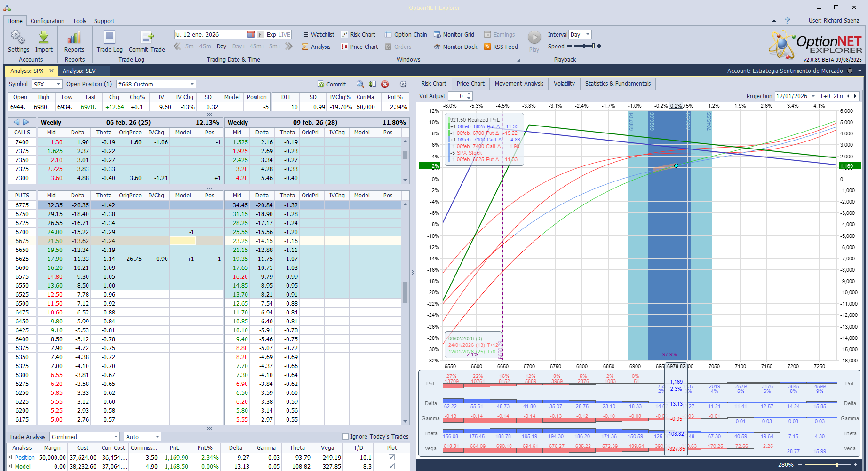
Task: Open the Option Chain window
Action: click(x=406, y=35)
